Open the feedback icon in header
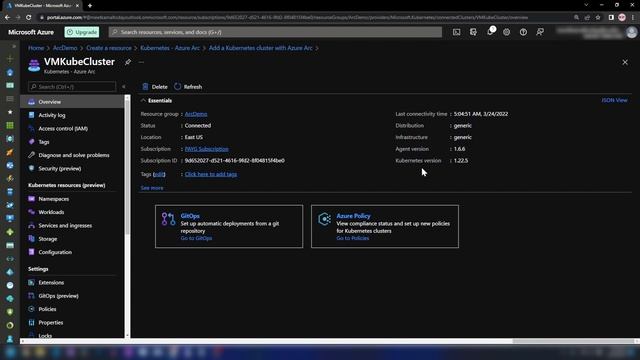The height and width of the screenshot is (360, 640). (x=540, y=32)
